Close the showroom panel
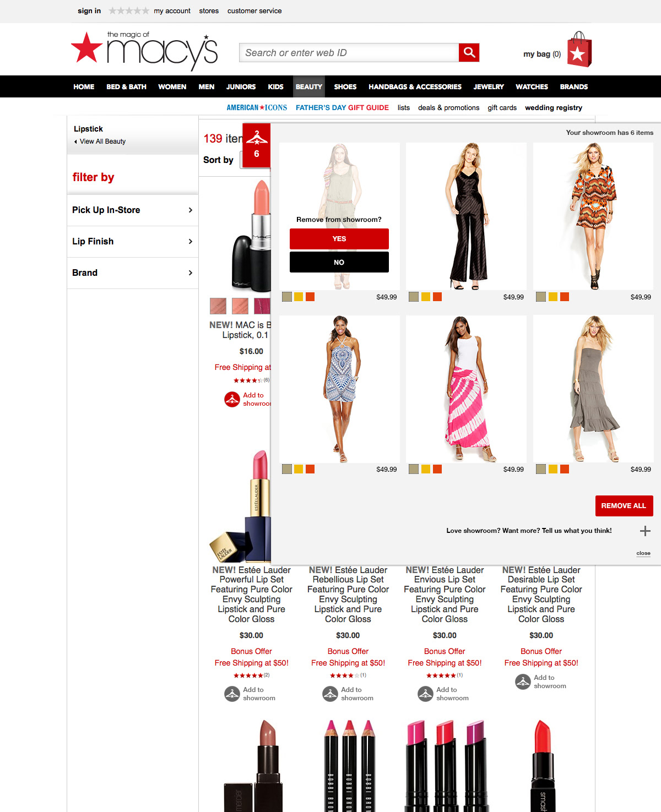The image size is (661, 812). (643, 553)
